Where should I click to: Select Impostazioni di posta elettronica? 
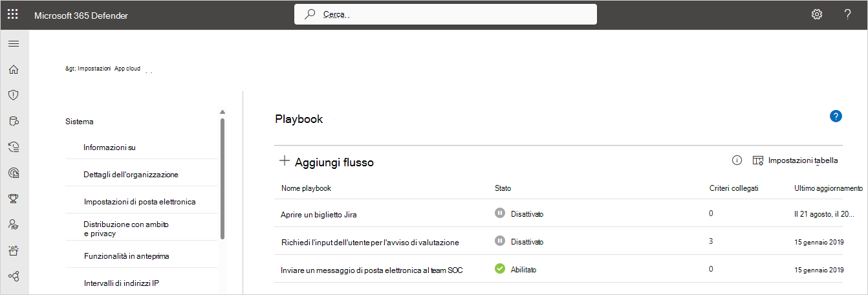[140, 202]
